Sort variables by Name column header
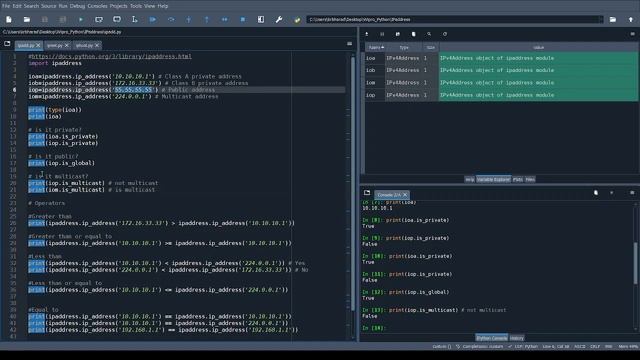Screen dimensions: 640x360 click(x=375, y=47)
